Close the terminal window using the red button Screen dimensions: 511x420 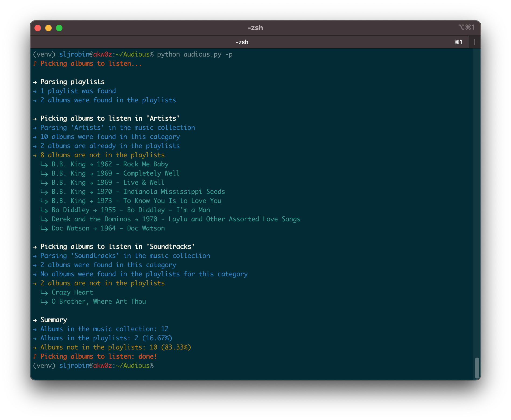38,28
